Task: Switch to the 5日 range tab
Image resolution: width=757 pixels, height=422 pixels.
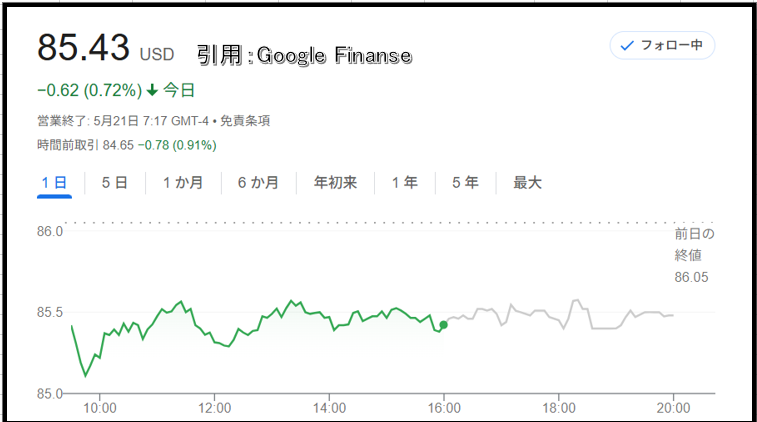Action: (x=114, y=183)
